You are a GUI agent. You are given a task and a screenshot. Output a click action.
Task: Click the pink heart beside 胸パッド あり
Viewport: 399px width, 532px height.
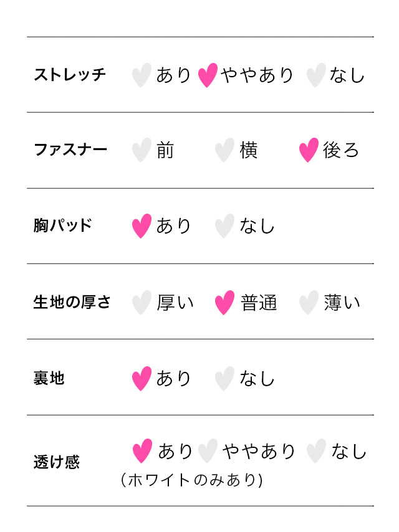142,226
